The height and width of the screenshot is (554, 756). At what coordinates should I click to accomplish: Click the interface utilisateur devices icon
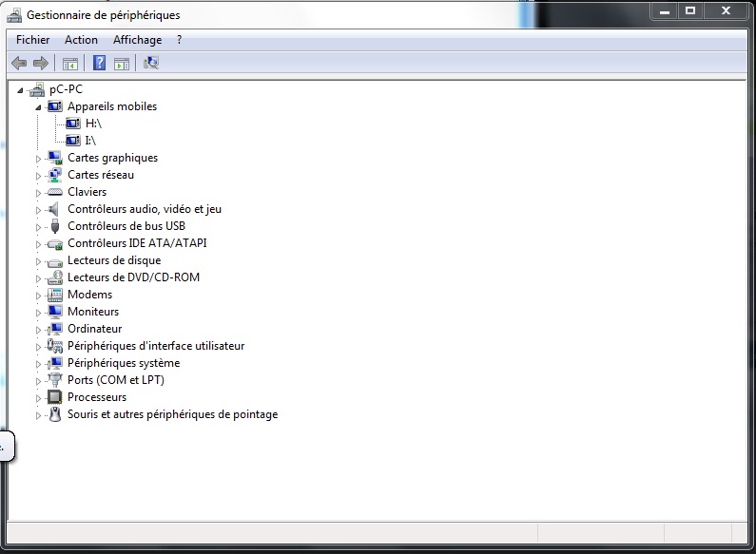coord(55,346)
